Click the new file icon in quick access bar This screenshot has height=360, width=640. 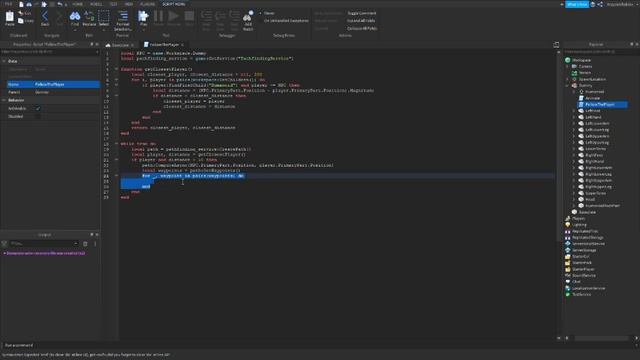(x=21, y=4)
